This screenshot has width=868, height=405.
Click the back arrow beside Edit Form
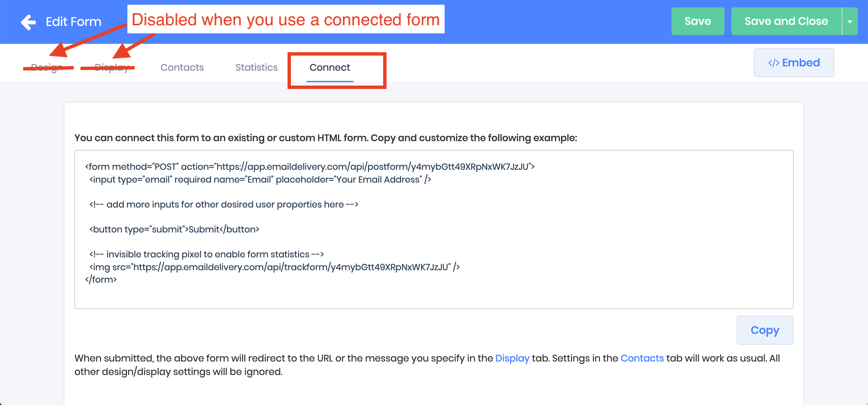coord(28,22)
